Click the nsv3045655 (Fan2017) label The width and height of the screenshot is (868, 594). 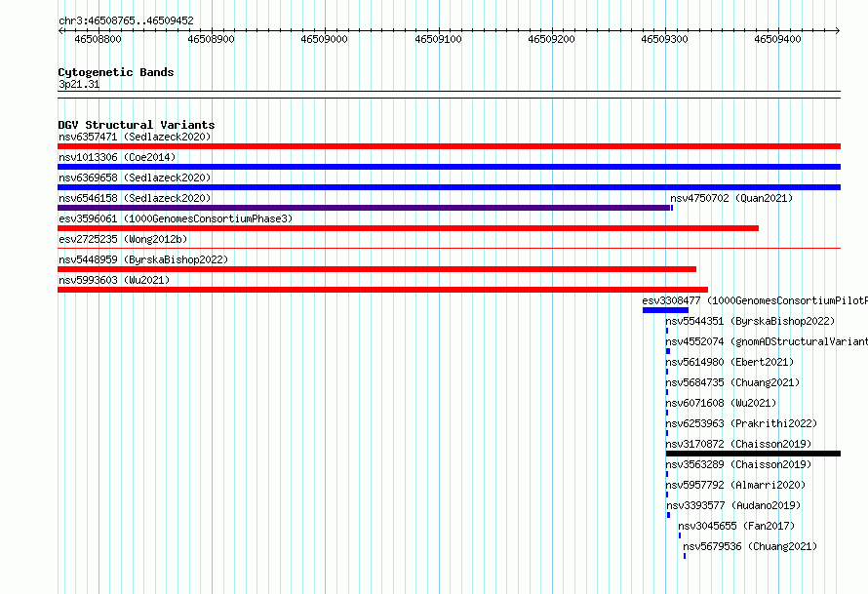tap(736, 526)
